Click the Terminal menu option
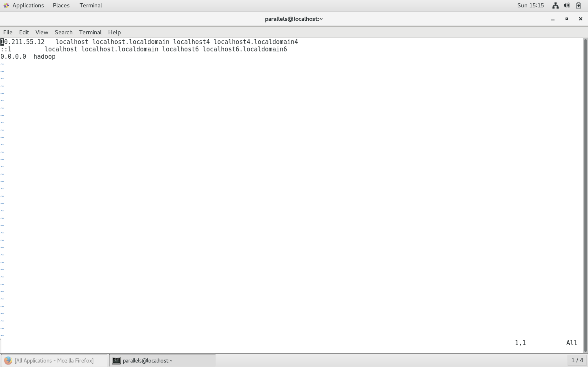The image size is (588, 367). click(90, 32)
